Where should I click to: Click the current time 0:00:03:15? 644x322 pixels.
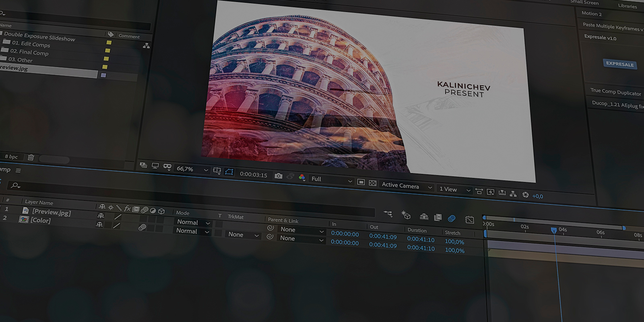coord(254,175)
